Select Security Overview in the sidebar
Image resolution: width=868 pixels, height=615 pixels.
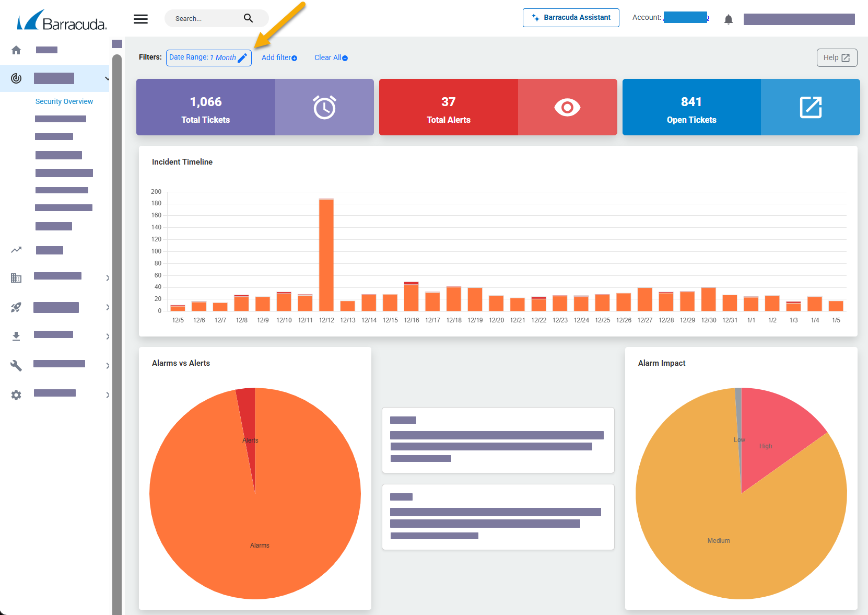64,101
